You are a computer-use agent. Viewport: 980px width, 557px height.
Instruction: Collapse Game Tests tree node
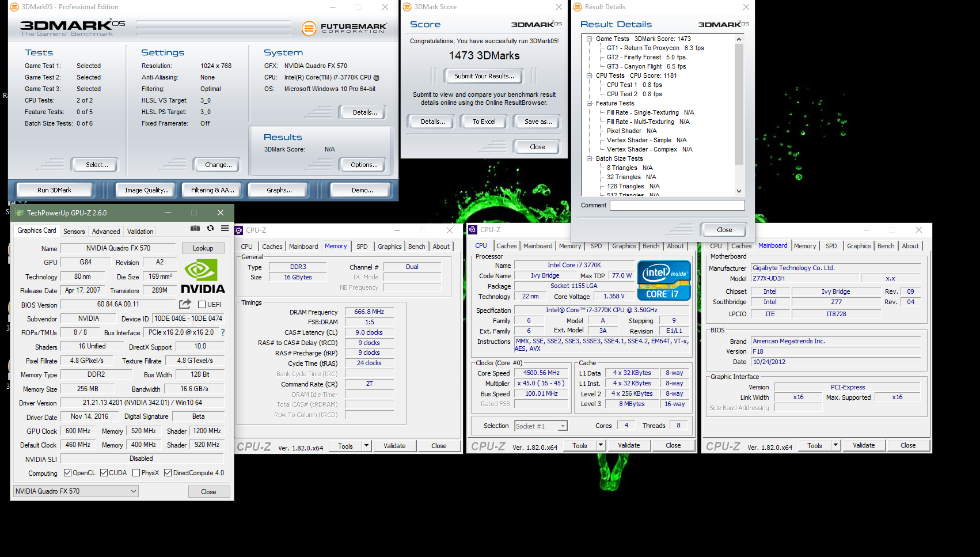point(590,39)
